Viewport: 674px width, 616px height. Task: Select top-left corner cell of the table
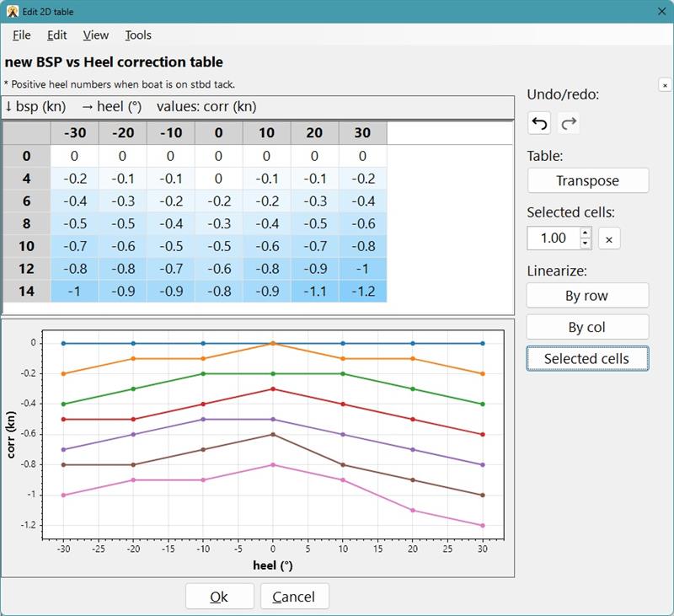[27, 133]
